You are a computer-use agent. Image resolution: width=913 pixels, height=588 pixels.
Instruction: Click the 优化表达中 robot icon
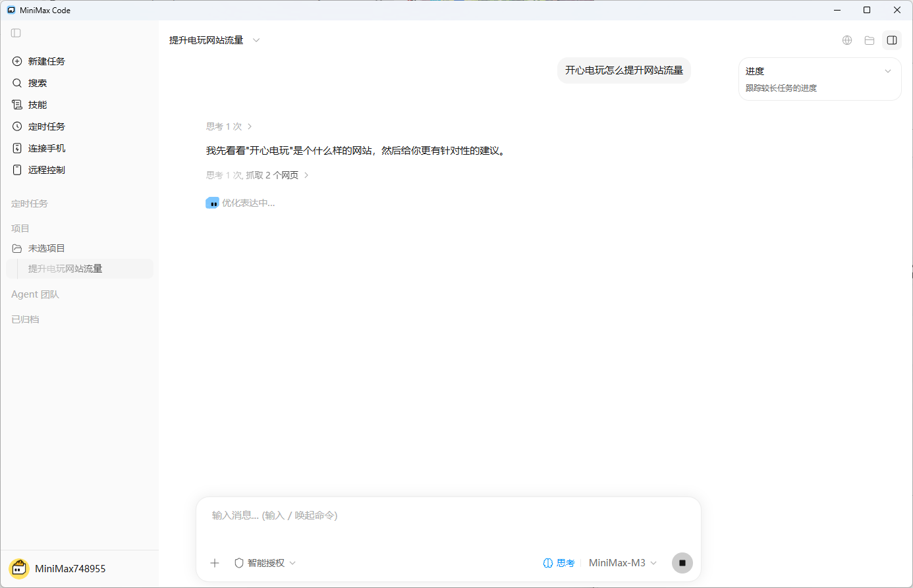pos(212,203)
